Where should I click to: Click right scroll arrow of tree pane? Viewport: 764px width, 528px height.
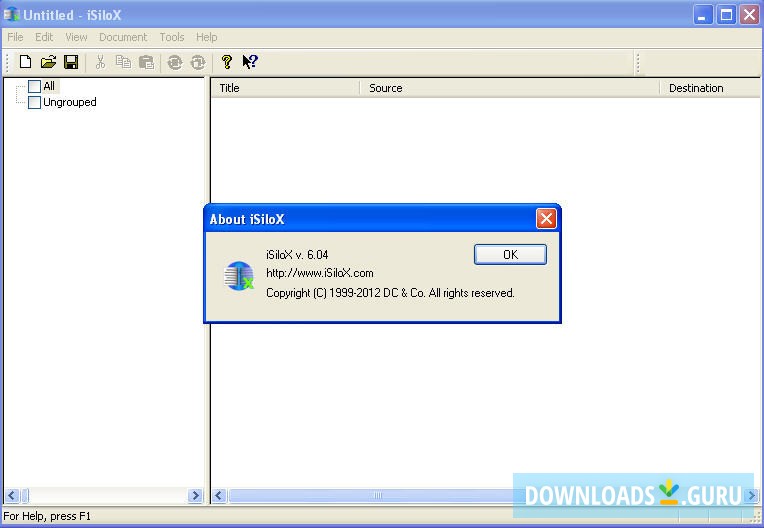(195, 496)
